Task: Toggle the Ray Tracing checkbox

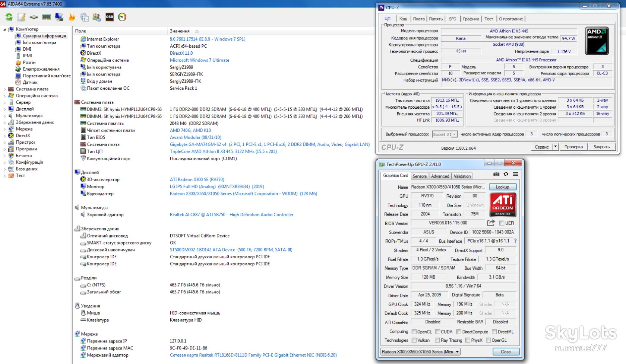Action: pos(437,341)
